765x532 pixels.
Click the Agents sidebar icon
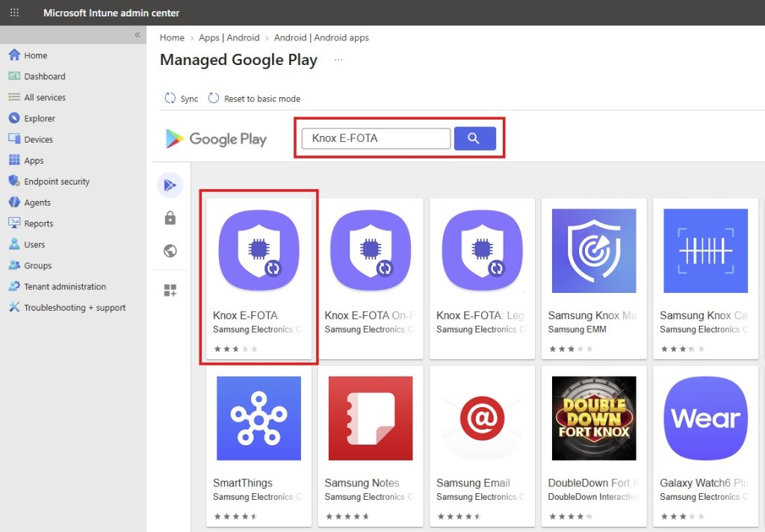coord(14,202)
